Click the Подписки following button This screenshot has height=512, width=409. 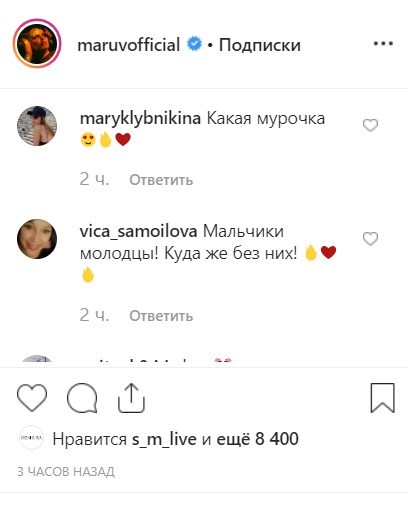click(x=260, y=45)
